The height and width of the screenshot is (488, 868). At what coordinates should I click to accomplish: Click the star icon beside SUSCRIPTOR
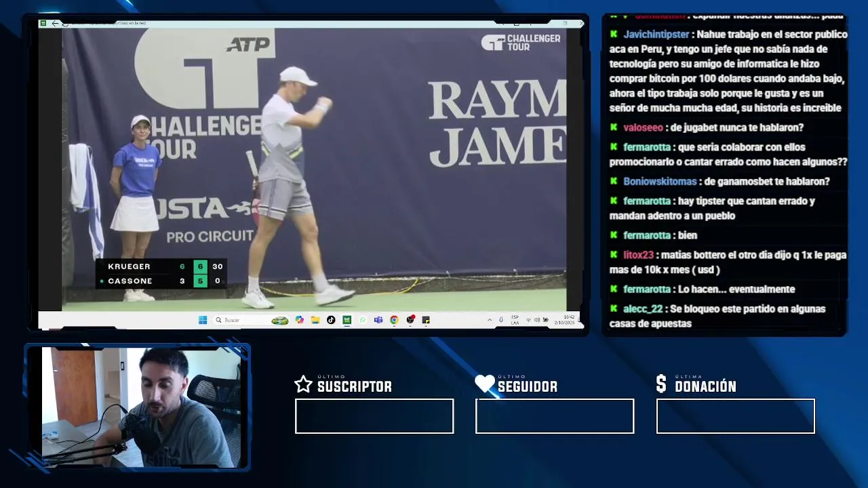[303, 384]
